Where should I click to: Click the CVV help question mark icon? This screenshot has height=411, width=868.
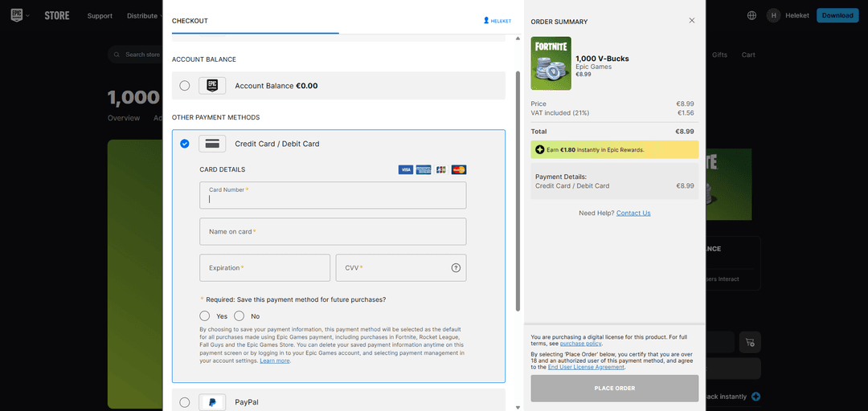click(x=456, y=268)
